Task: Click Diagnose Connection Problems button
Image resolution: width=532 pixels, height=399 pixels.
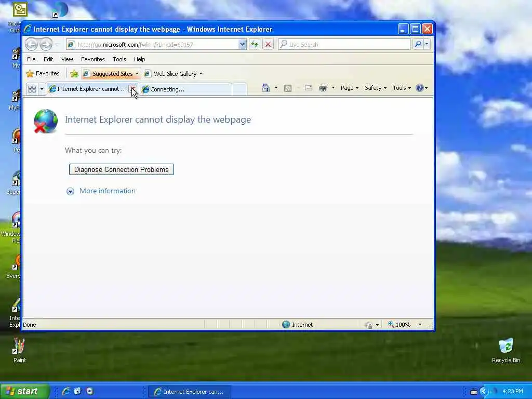Action: click(x=121, y=169)
